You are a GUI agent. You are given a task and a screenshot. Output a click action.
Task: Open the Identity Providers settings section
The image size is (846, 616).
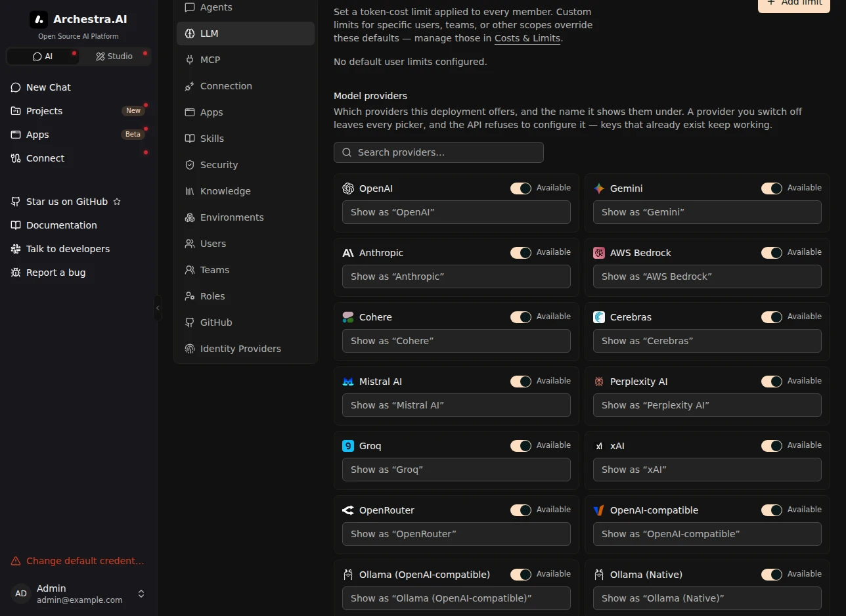246,349
